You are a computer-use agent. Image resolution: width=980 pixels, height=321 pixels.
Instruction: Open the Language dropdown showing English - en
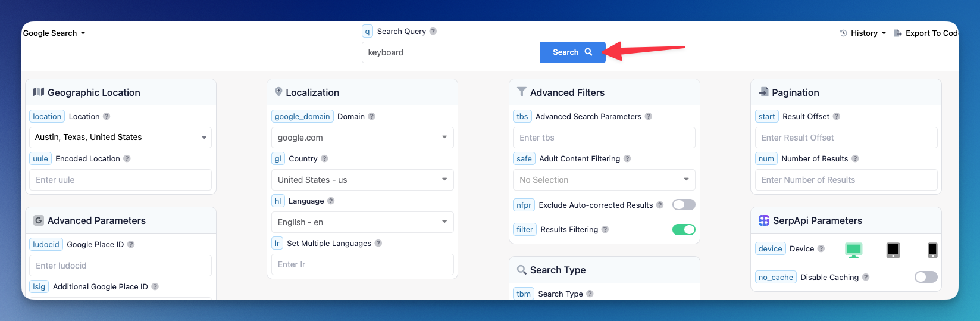pyautogui.click(x=362, y=222)
